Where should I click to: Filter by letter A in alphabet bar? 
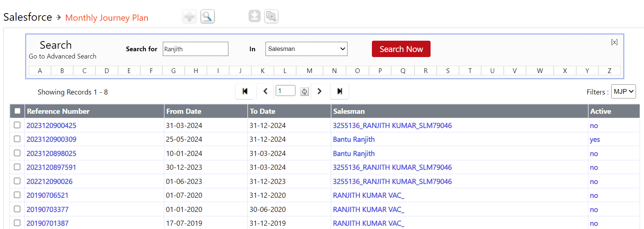coord(40,71)
